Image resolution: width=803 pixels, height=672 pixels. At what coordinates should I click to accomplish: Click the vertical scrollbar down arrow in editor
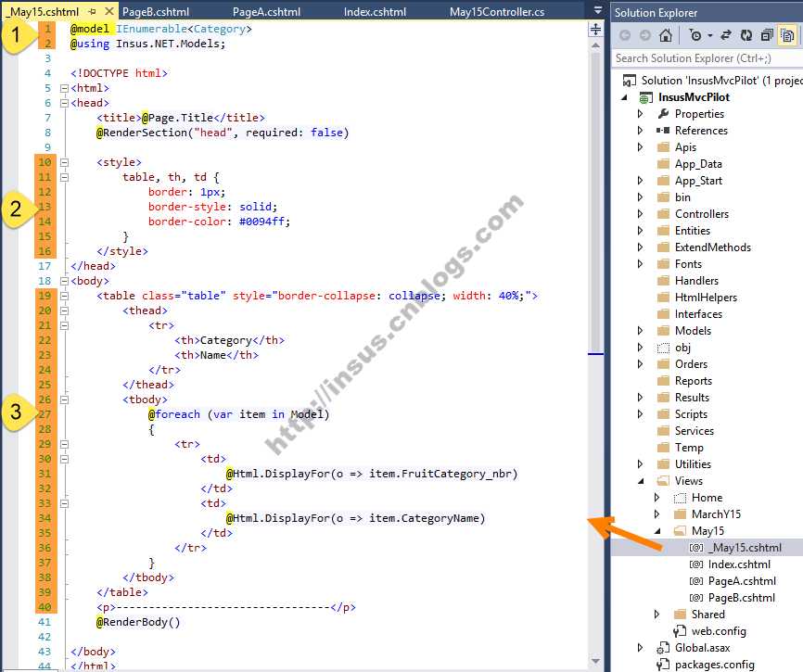pyautogui.click(x=595, y=661)
